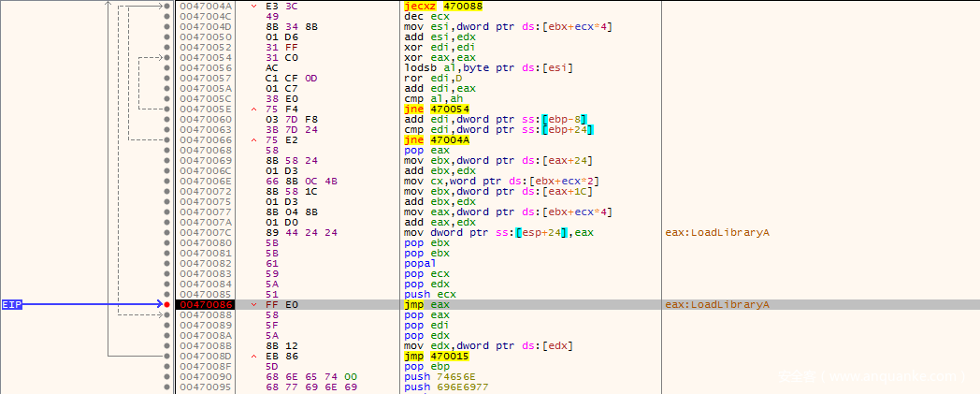Click the blue EIP marker label
Screen dimensions: 980x394
pyautogui.click(x=12, y=305)
